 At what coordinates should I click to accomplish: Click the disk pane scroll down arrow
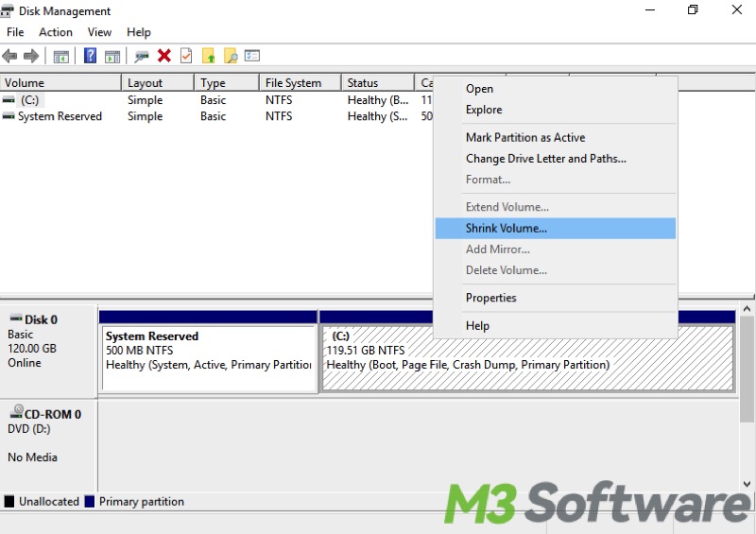(747, 483)
